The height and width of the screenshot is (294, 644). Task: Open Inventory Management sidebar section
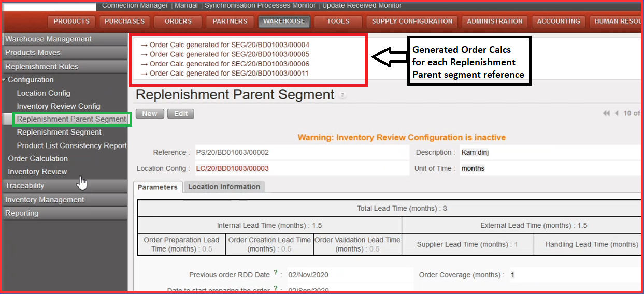[x=65, y=199]
